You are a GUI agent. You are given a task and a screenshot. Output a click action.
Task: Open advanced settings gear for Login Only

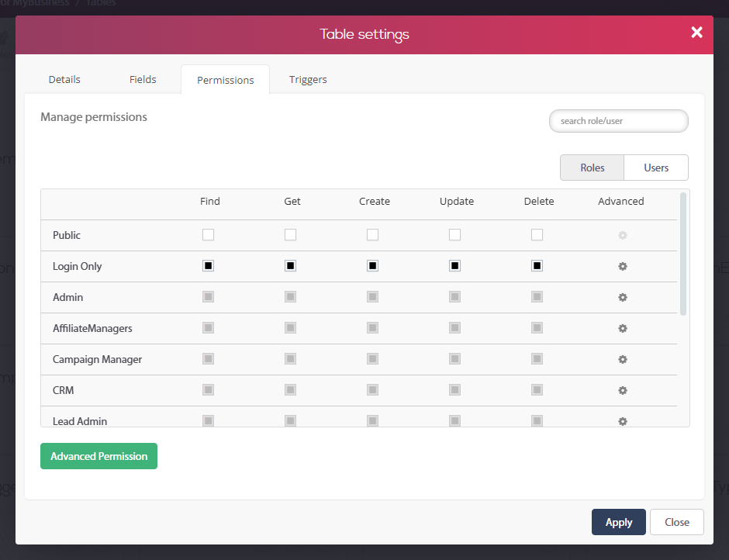click(623, 267)
